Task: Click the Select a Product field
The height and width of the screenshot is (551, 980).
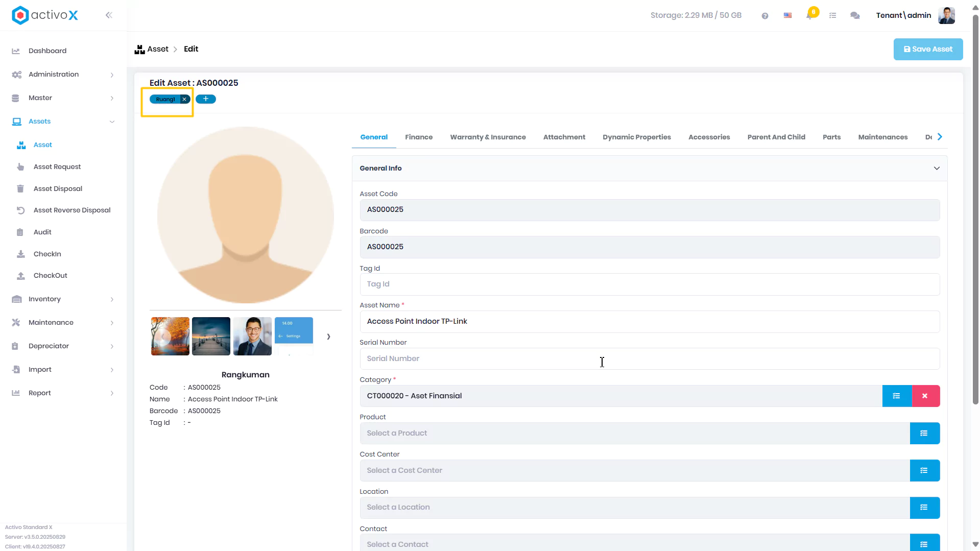Action: [635, 433]
